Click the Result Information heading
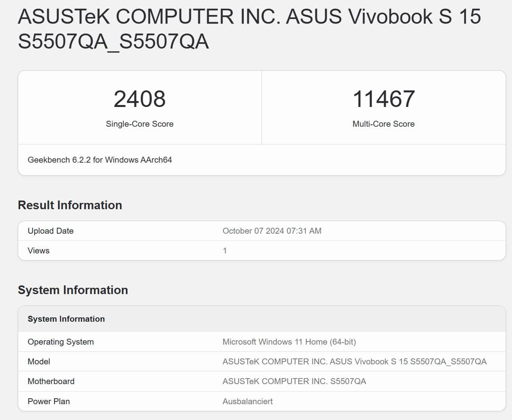Screen dimensions: 512x420 pyautogui.click(x=70, y=205)
